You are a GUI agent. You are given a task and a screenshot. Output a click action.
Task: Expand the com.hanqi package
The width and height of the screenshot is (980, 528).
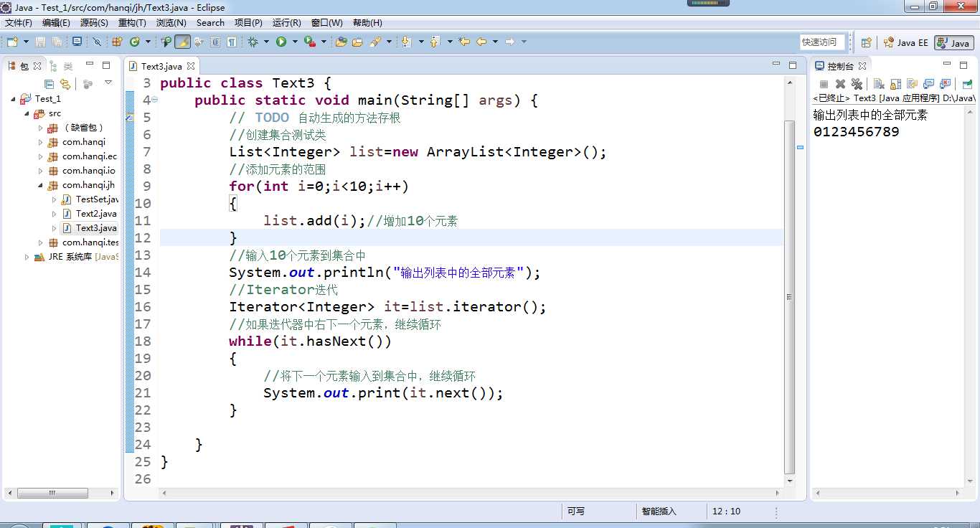41,142
